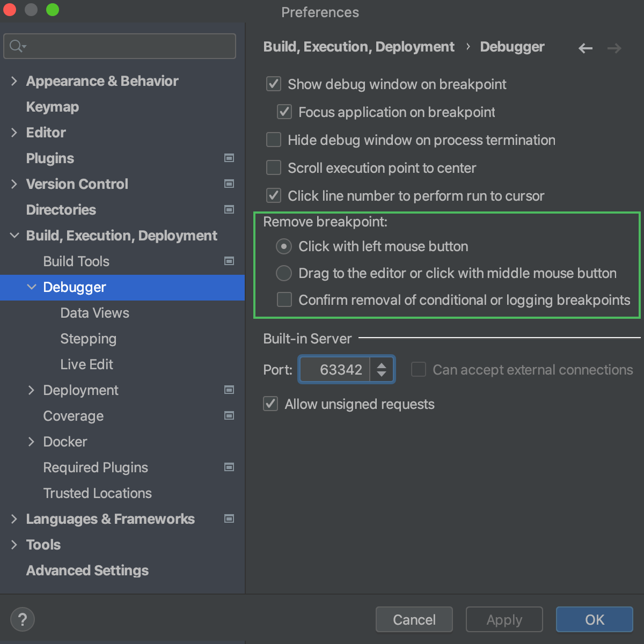Switch to the Stepping debugger page
Screen dimensions: 644x644
click(x=88, y=339)
